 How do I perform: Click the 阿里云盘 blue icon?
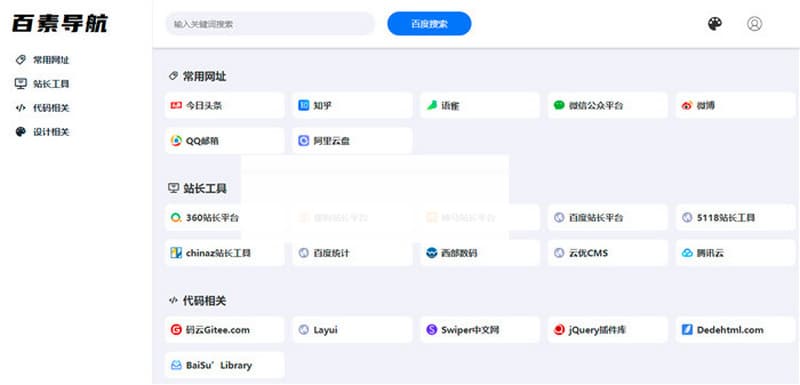304,141
